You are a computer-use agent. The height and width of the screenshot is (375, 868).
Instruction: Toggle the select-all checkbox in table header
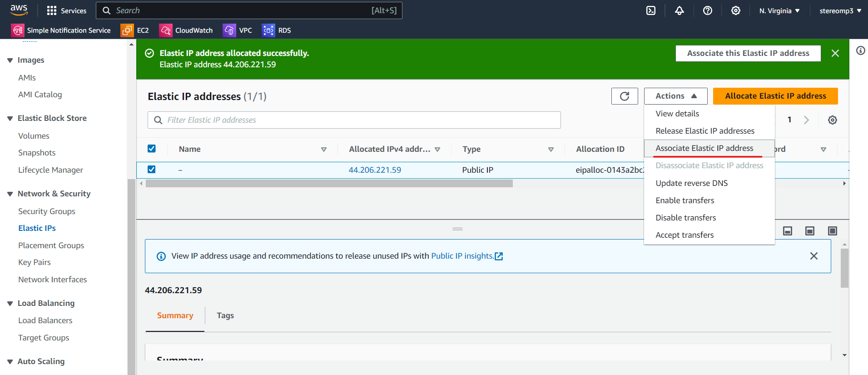152,149
